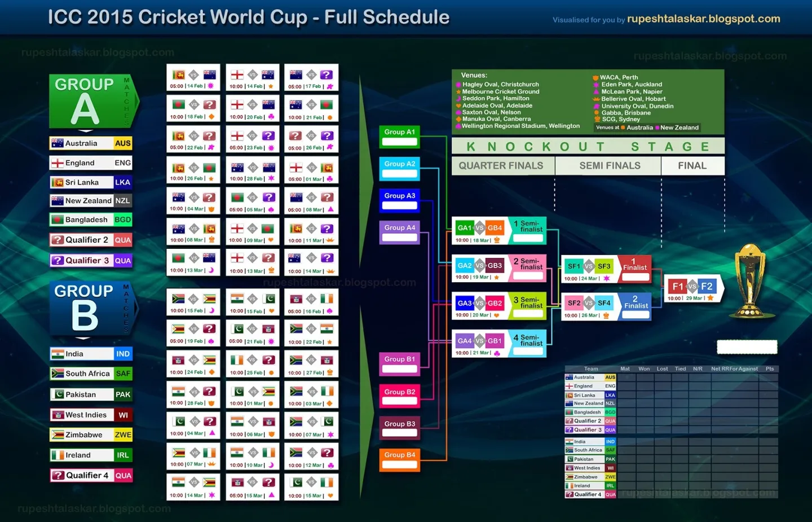Click the West Indies WI team row
This screenshot has height=522, width=812.
click(91, 415)
